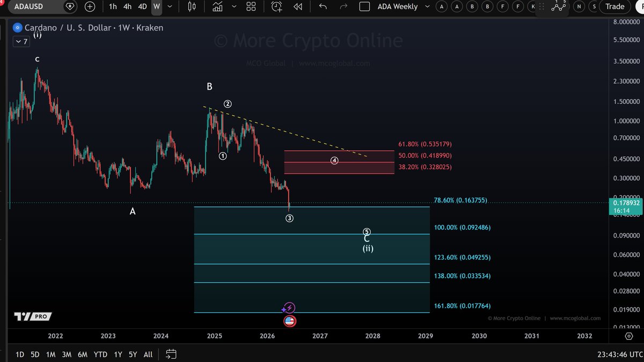This screenshot has width=644, height=362.
Task: Click the purple lightning event icon
Action: tap(289, 308)
